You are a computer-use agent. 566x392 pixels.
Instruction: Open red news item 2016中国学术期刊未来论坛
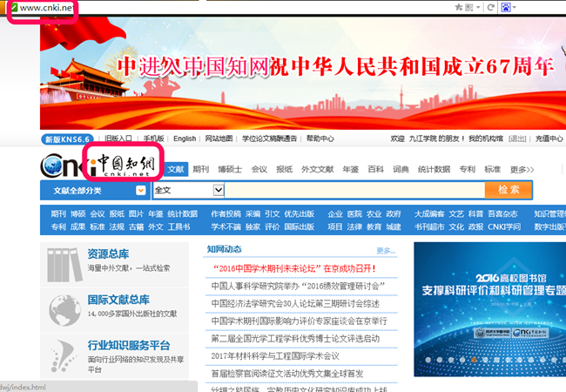pos(295,268)
